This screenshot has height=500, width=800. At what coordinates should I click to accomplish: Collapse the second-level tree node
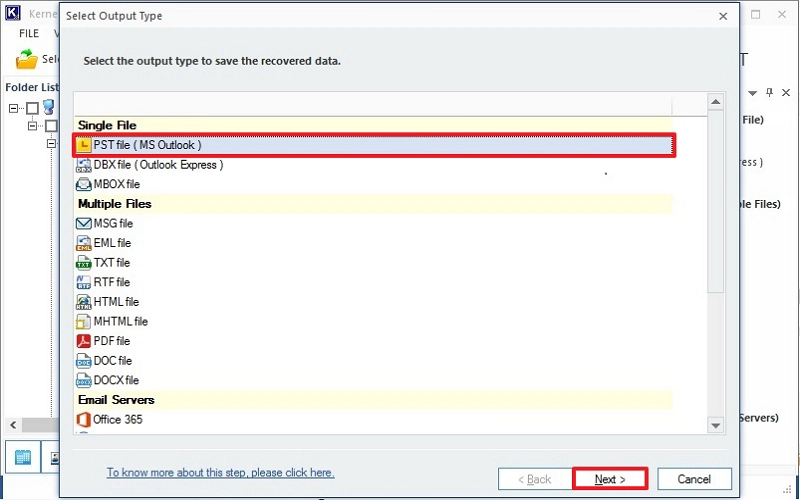32,126
